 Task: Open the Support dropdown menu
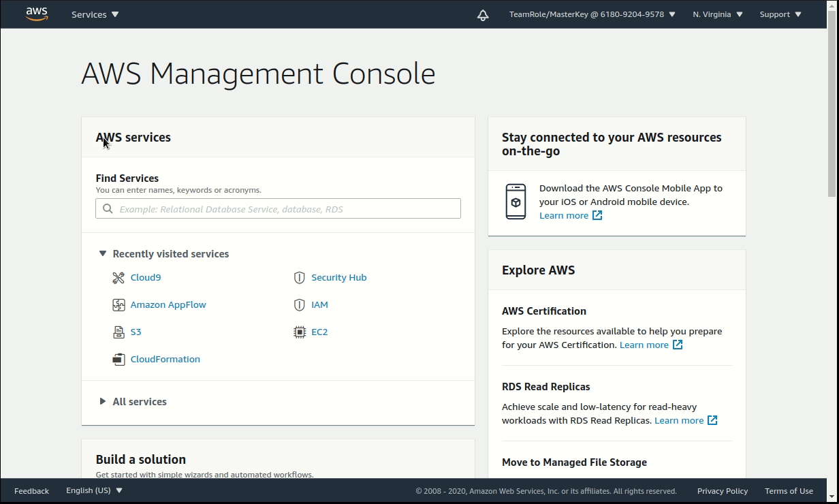click(780, 14)
